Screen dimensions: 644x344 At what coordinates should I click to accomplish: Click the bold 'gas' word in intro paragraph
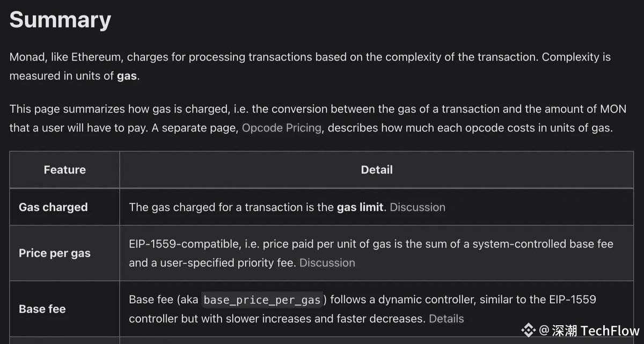coord(127,76)
